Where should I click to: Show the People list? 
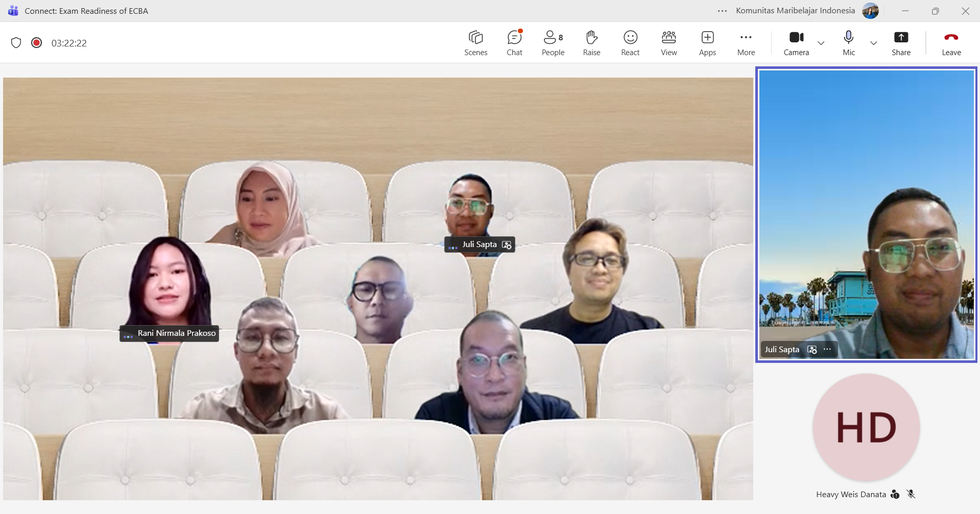point(553,43)
